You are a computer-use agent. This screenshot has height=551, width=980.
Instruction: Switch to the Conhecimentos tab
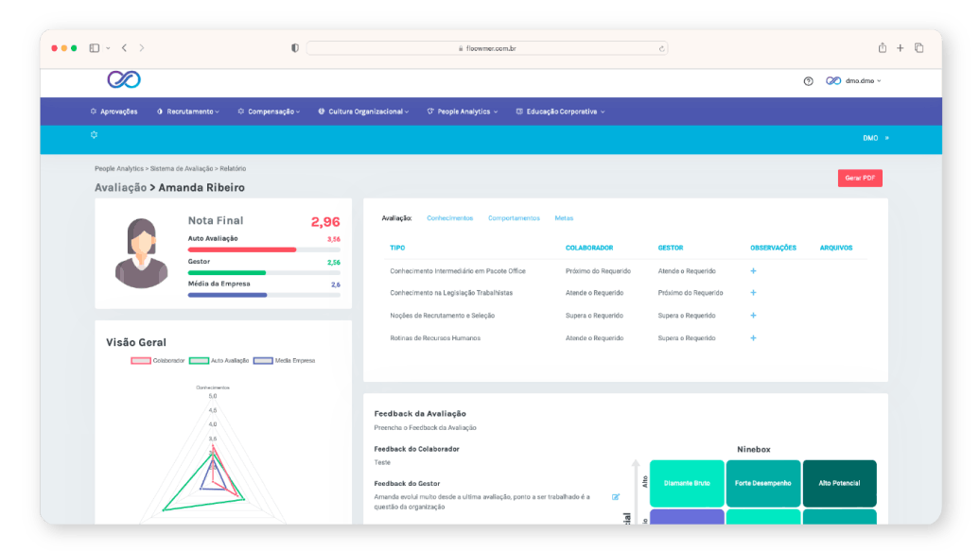click(x=450, y=218)
